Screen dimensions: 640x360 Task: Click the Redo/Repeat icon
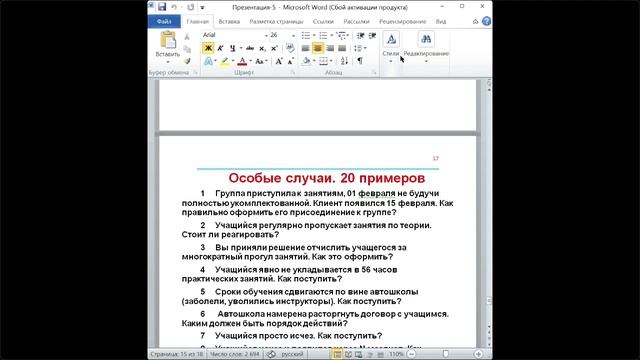coord(191,7)
